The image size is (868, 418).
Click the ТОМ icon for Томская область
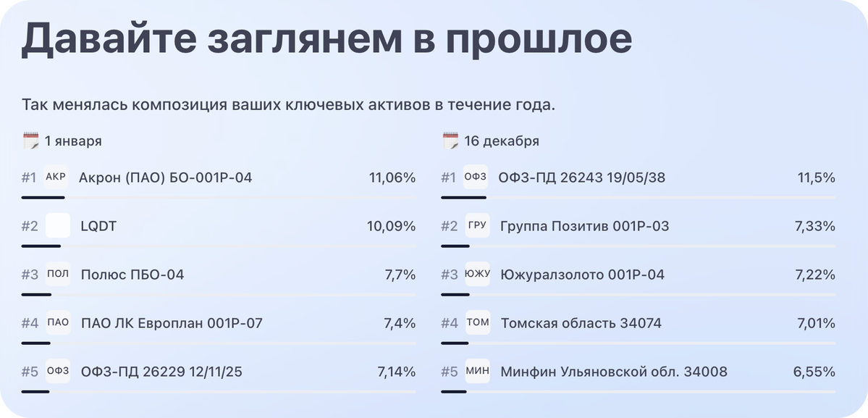click(x=477, y=323)
